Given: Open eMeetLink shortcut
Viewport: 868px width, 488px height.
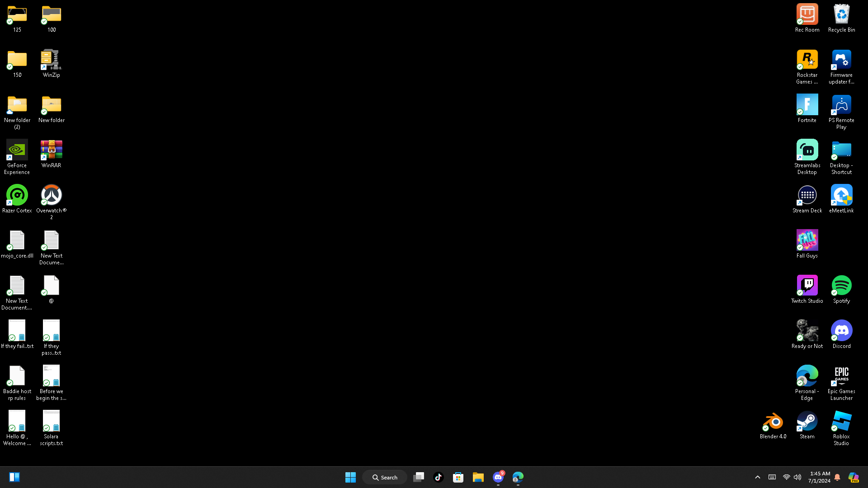Looking at the screenshot, I should [841, 199].
